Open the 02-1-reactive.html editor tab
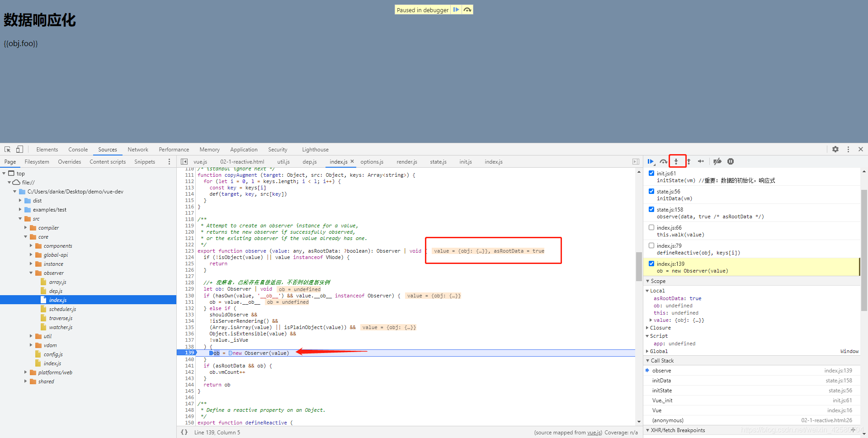Screen dimensions: 868x438 click(242, 162)
